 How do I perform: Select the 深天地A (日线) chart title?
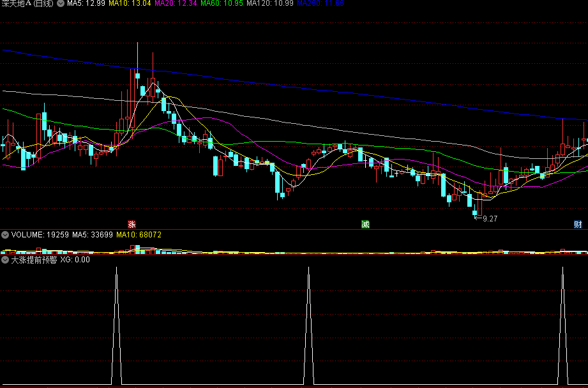(27, 3)
